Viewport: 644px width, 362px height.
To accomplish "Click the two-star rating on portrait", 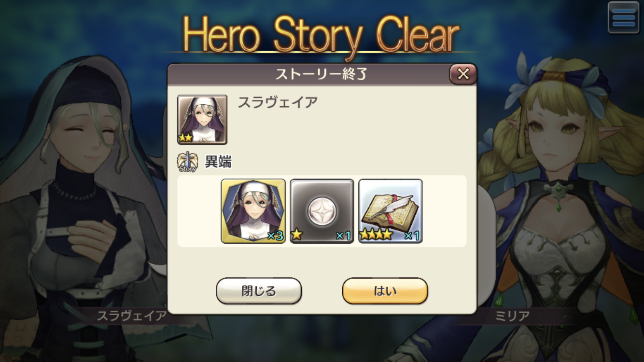I will (x=185, y=138).
